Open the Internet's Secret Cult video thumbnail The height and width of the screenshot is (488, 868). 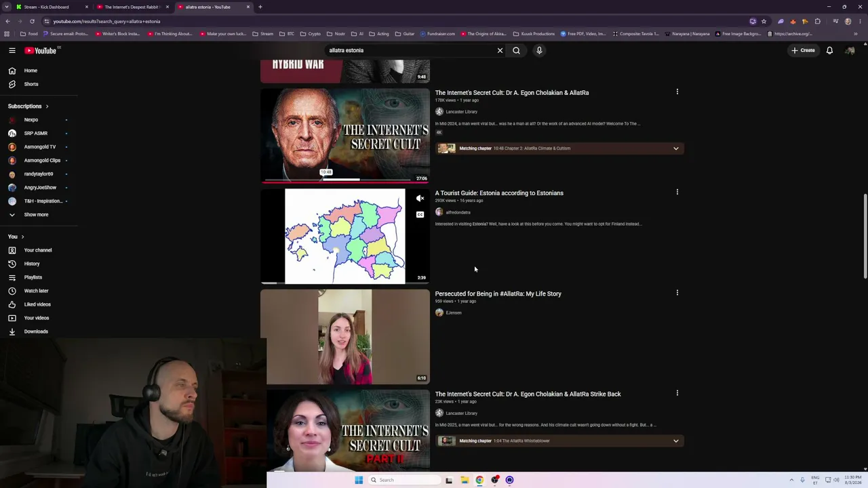(345, 136)
